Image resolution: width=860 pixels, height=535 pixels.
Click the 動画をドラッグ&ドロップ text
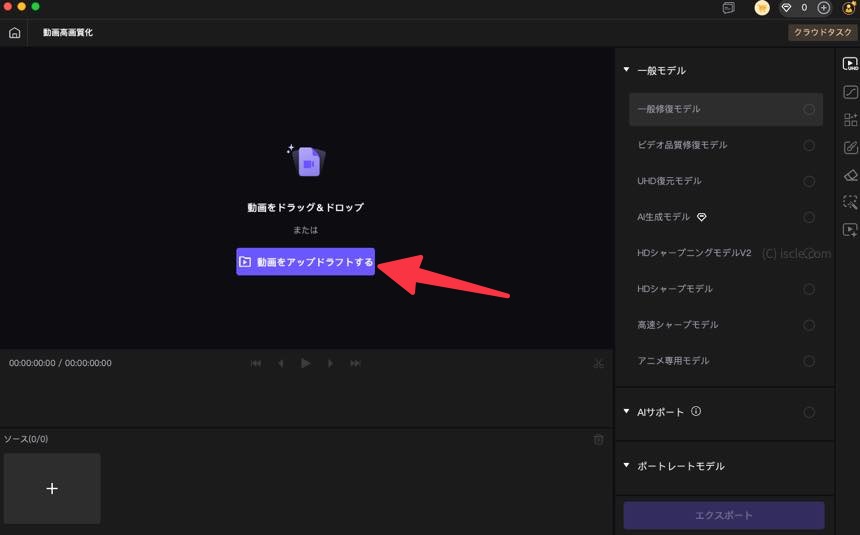pos(305,207)
